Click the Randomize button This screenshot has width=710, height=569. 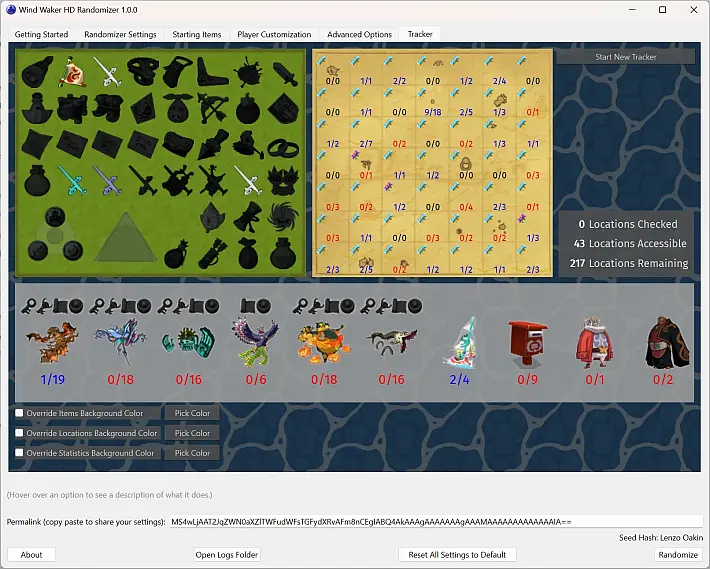tap(678, 555)
